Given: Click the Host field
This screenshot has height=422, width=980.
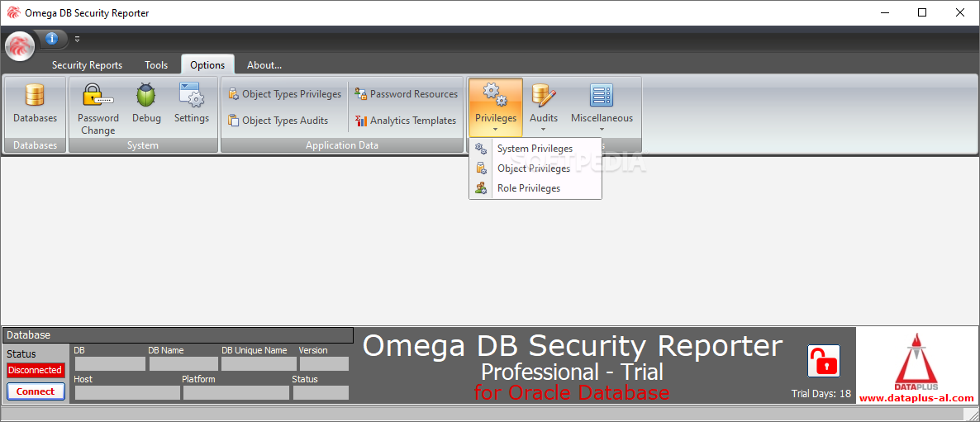Looking at the screenshot, I should [127, 392].
